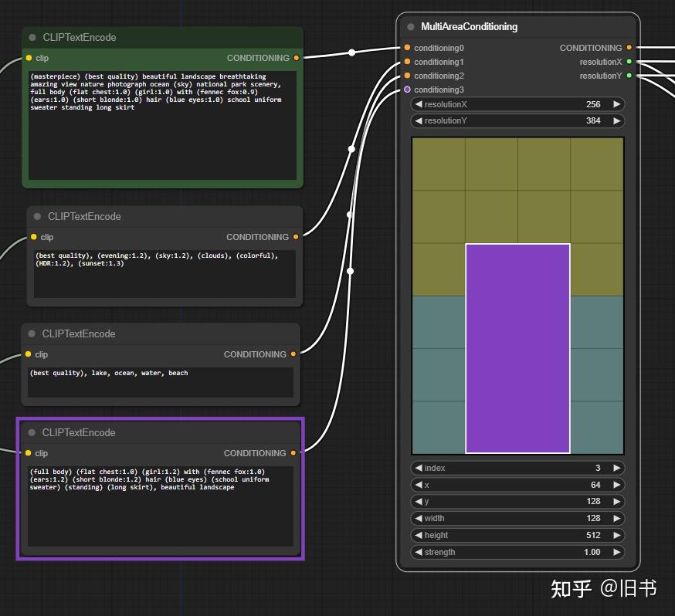
Task: Select the MultiAreaConditioning node title
Action: tap(470, 27)
